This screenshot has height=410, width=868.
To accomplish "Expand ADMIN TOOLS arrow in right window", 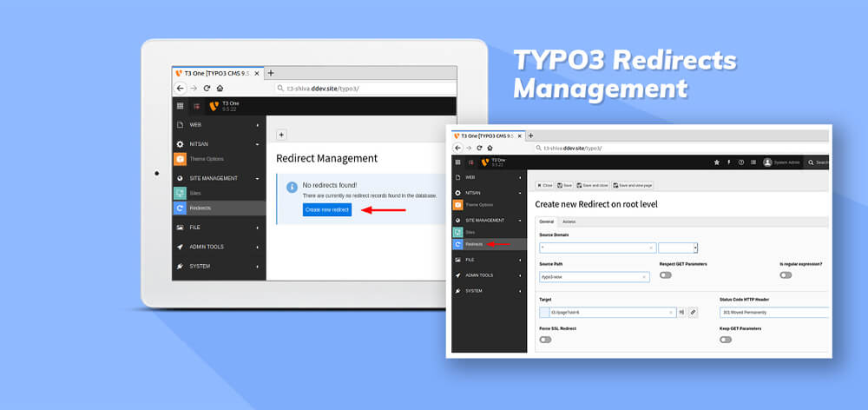I will coord(520,274).
